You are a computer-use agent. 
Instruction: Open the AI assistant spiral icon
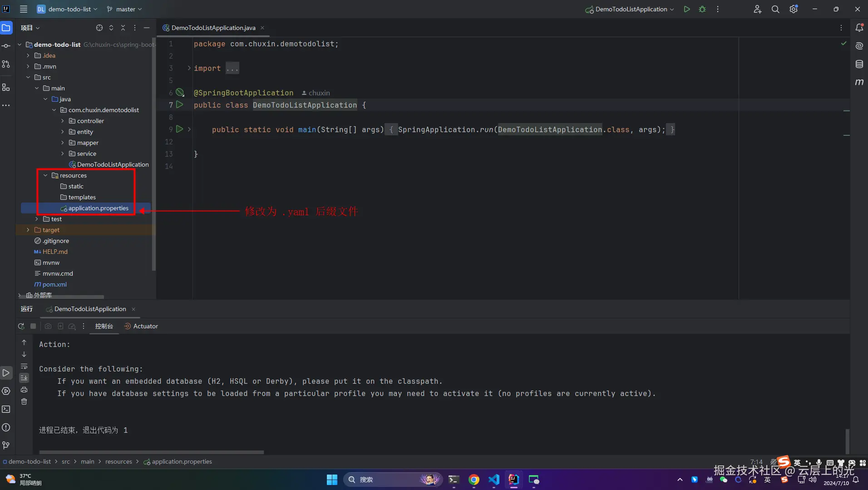click(x=859, y=46)
